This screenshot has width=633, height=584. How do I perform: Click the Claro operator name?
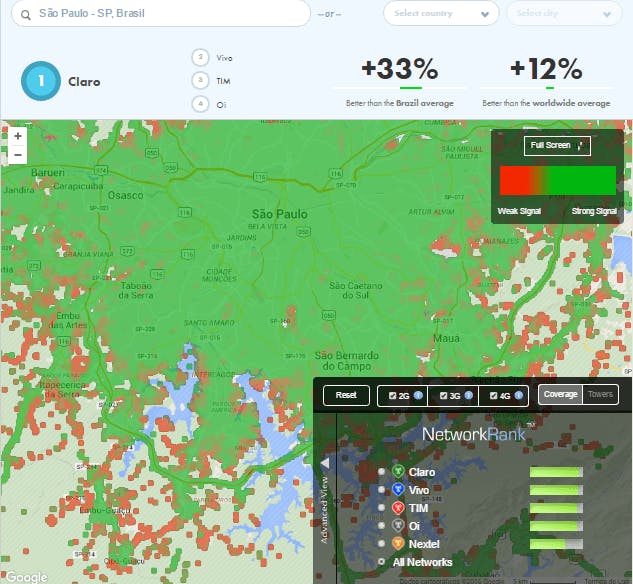point(84,82)
